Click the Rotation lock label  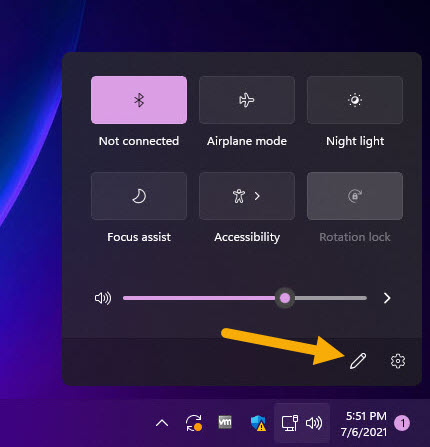tap(355, 237)
